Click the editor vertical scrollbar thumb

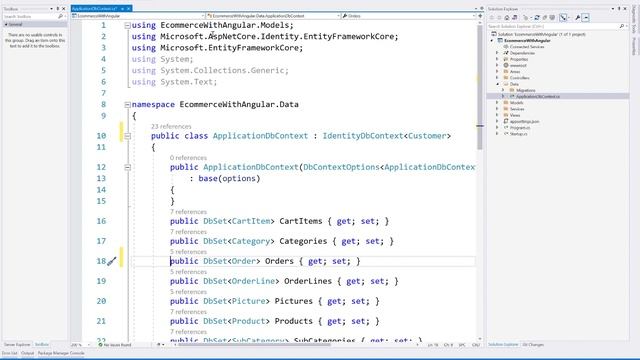480,88
